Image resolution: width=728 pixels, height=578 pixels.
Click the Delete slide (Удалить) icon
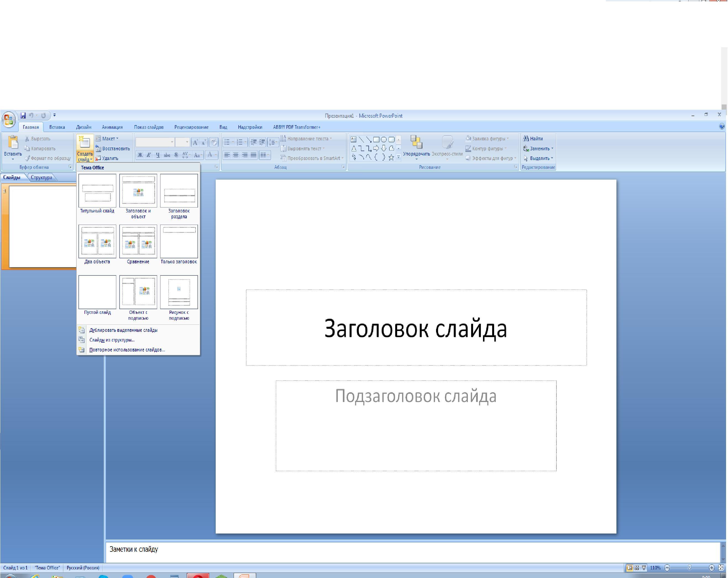(98, 158)
